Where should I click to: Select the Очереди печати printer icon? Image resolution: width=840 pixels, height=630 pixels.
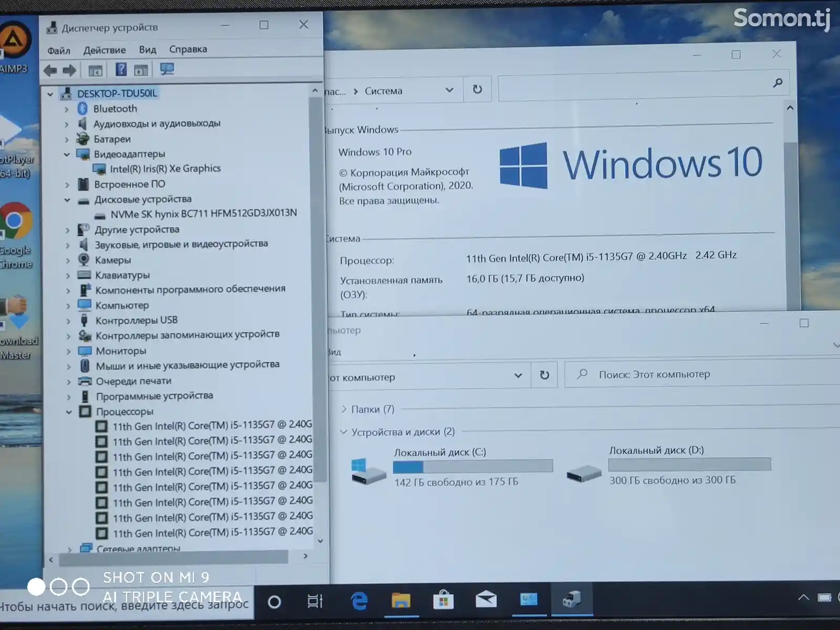click(x=85, y=381)
